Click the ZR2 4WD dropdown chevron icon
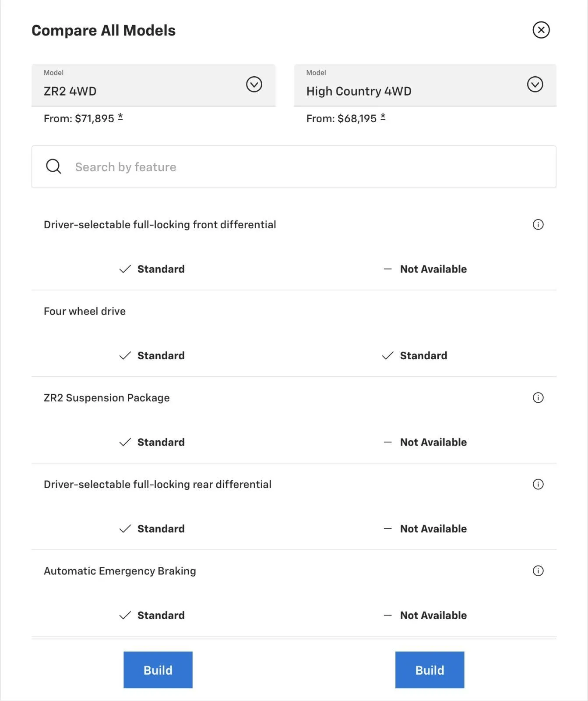 click(254, 84)
